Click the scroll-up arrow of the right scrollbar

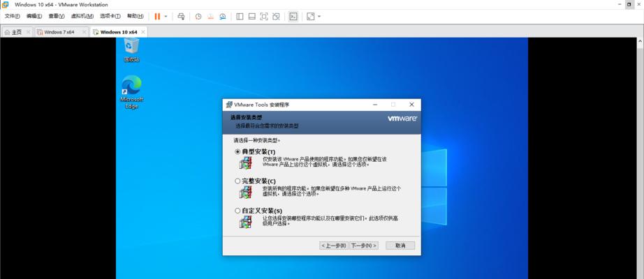point(640,41)
